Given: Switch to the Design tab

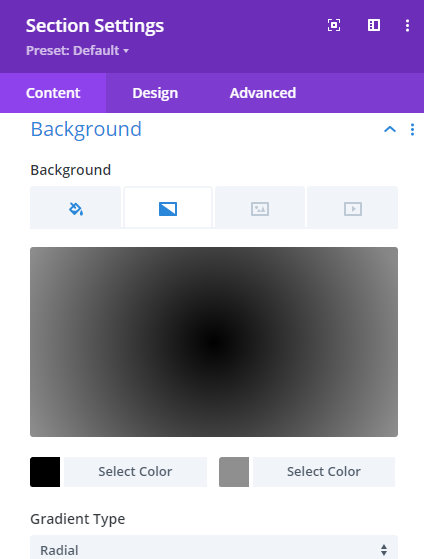Looking at the screenshot, I should pos(155,93).
